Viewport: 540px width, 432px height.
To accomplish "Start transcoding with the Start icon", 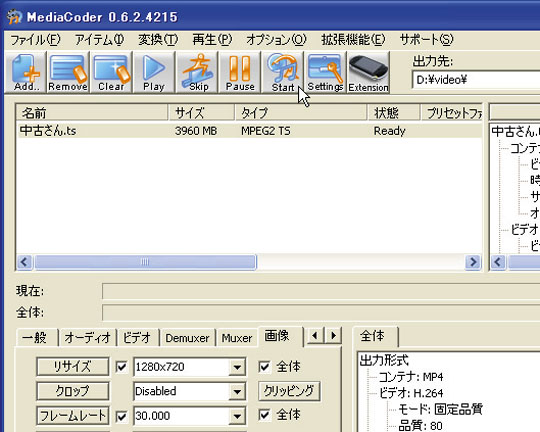I will coord(283,72).
